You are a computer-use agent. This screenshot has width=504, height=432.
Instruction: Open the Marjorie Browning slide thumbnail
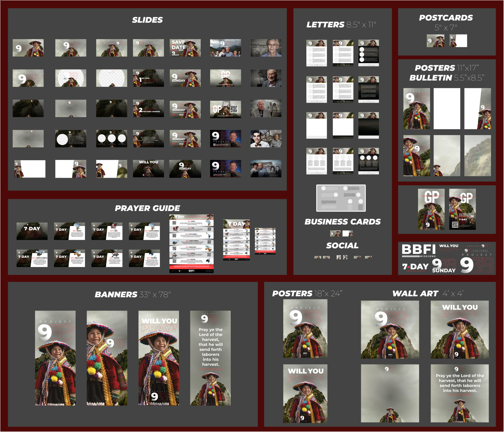pyautogui.click(x=266, y=48)
